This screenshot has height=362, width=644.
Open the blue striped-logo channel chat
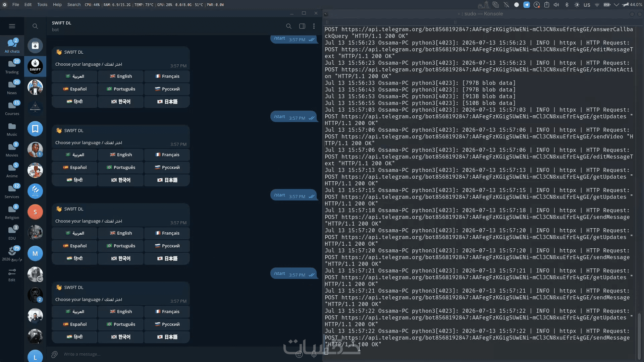35,191
